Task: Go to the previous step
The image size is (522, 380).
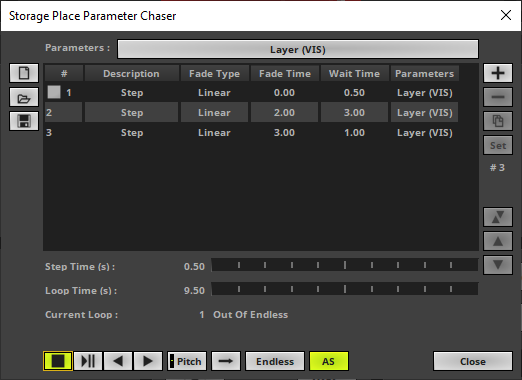Action: [118, 361]
